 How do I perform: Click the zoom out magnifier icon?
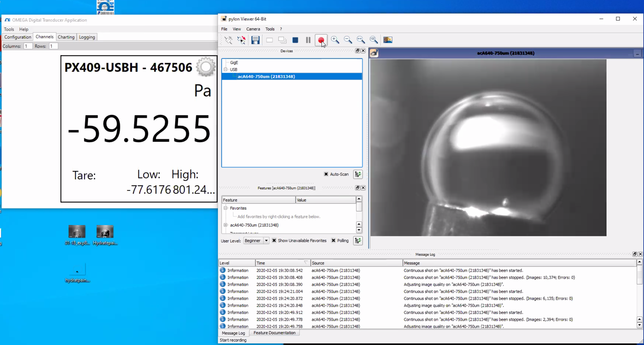(x=348, y=40)
